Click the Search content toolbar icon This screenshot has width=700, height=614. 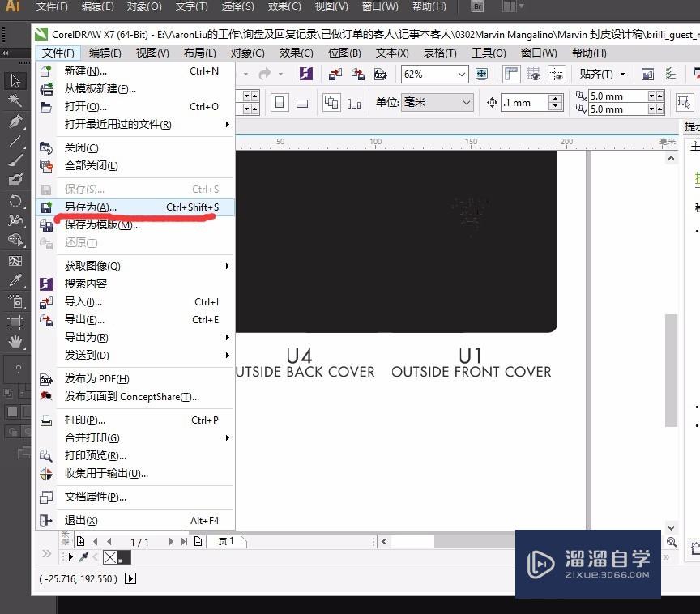pos(305,74)
